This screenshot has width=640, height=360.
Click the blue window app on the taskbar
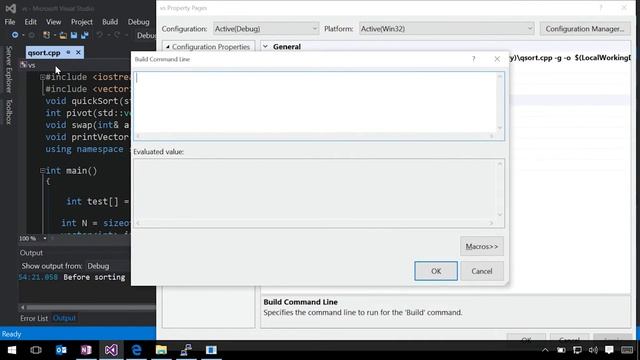(x=211, y=350)
